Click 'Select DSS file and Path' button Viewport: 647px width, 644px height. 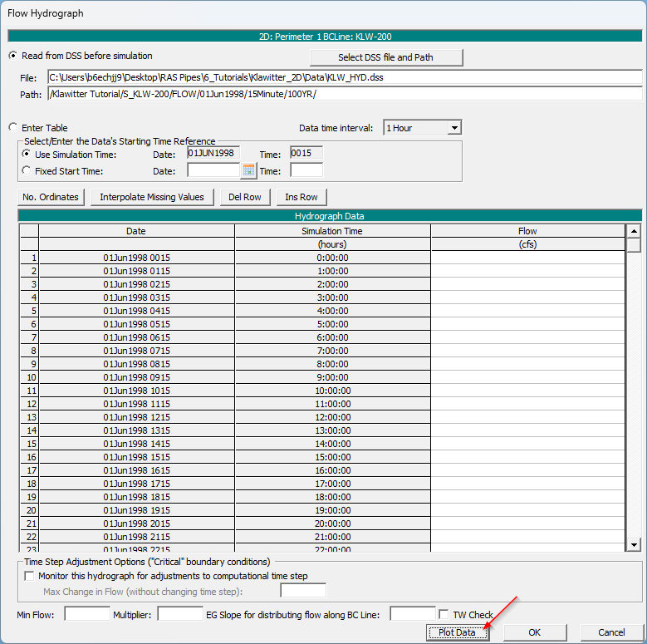pos(386,57)
